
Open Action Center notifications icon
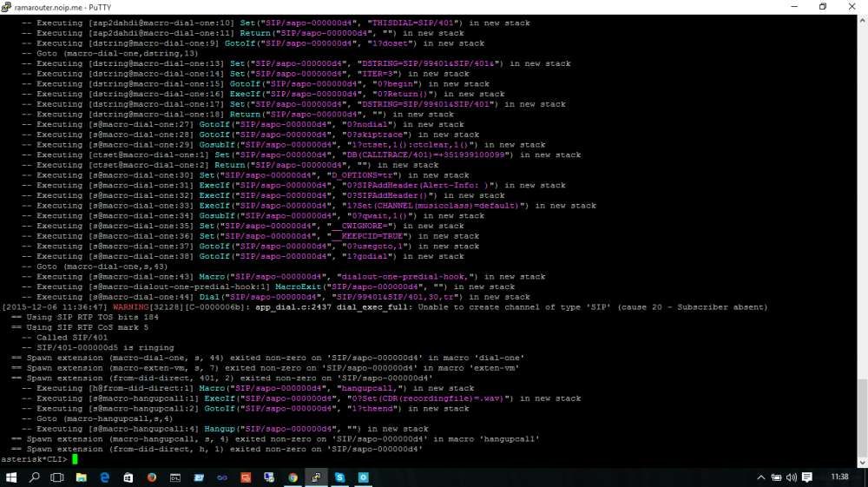point(807,477)
